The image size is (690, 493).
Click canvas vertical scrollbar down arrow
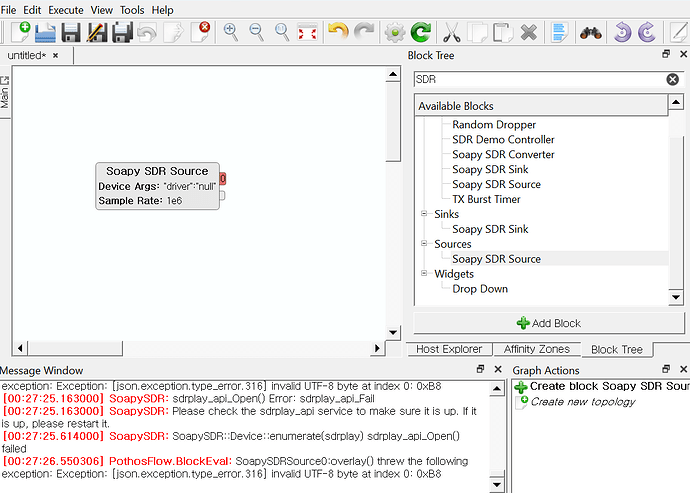[393, 332]
